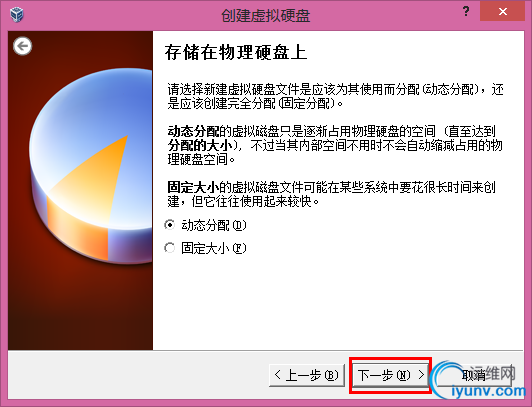The height and width of the screenshot is (407, 532).
Task: Click the bold text 固定大小 in description
Action: coord(193,187)
